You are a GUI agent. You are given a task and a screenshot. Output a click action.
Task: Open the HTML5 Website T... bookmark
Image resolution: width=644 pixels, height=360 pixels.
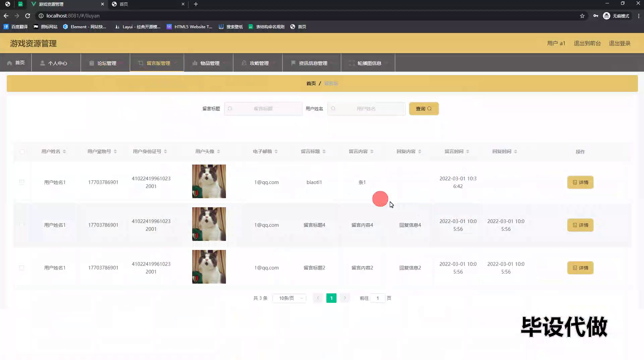click(x=190, y=27)
